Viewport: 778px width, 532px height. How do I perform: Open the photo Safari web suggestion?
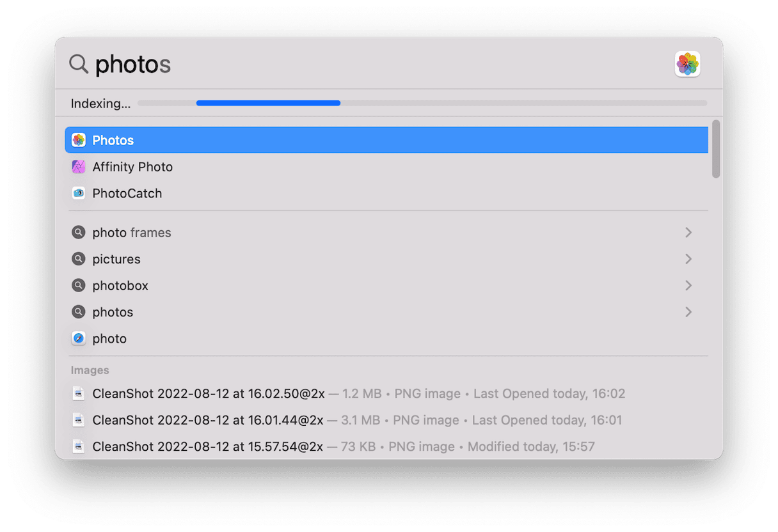(386, 338)
